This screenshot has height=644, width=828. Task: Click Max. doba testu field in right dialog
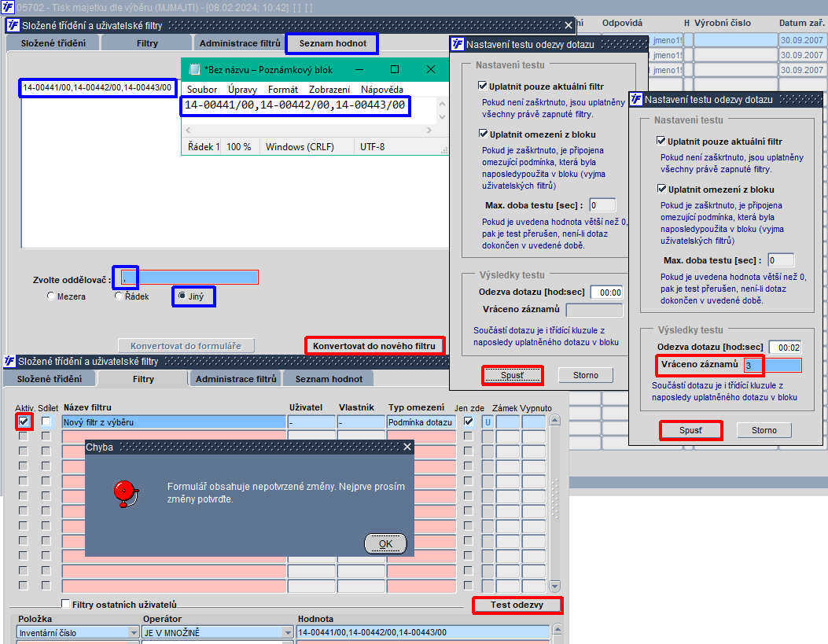[x=781, y=259]
